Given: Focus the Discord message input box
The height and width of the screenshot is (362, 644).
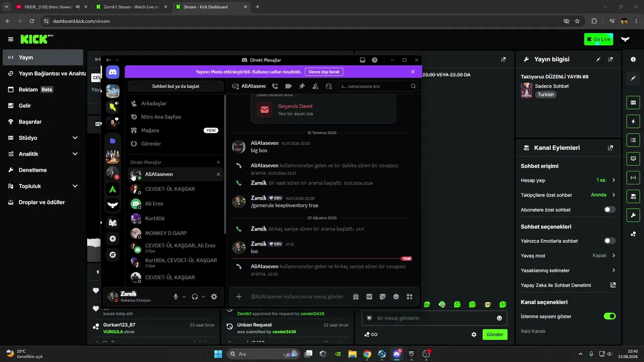Looking at the screenshot, I should pyautogui.click(x=297, y=297).
